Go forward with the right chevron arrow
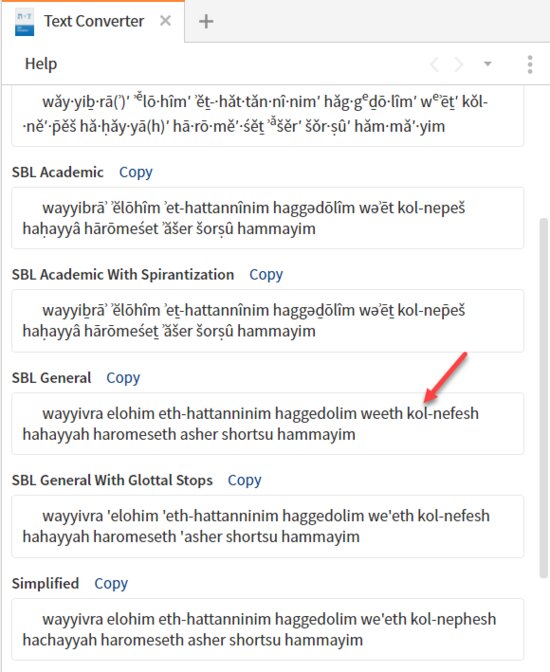Viewport: 550px width, 672px height. [459, 64]
